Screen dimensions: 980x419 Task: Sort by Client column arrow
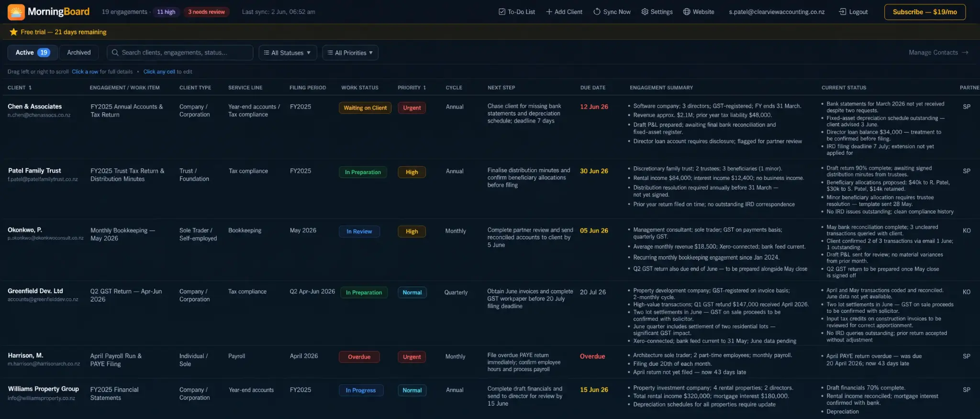coord(30,88)
